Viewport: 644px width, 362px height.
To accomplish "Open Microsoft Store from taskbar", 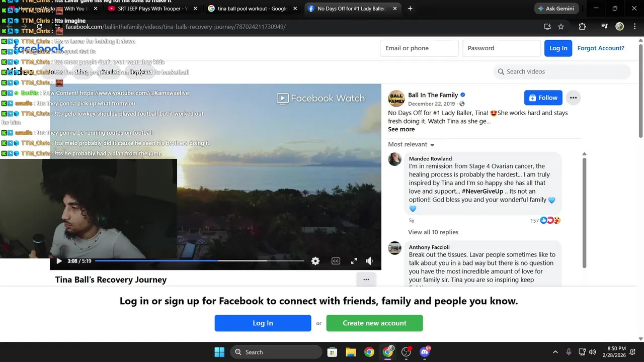I will pyautogui.click(x=332, y=352).
